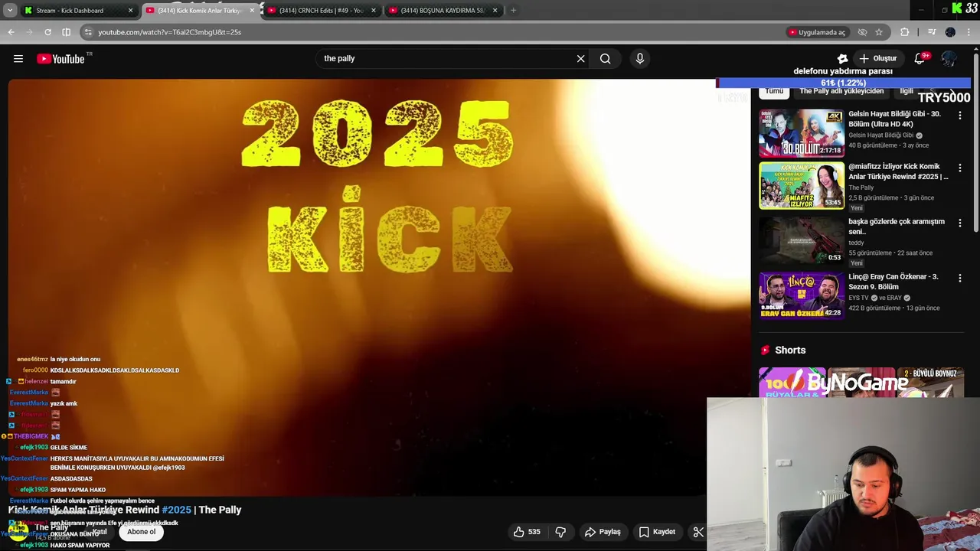Open the teddy 0:53 video thumbnail
980x551 pixels.
click(802, 240)
